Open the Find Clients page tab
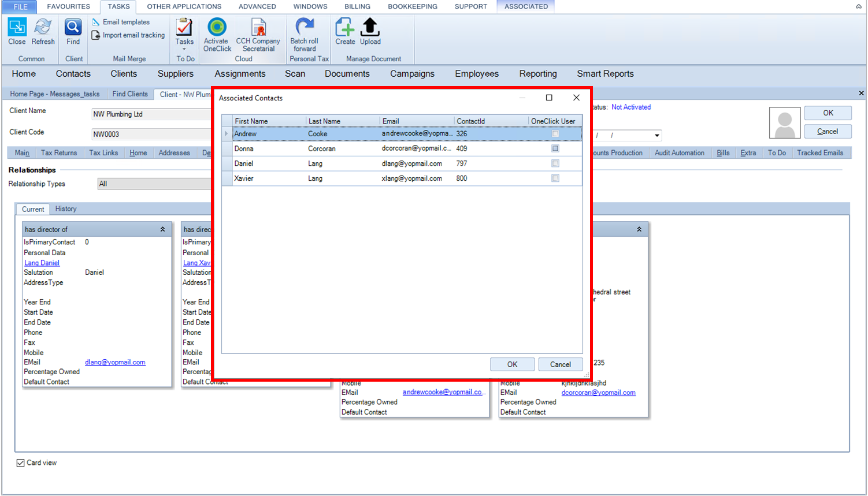868x496 pixels. click(130, 94)
